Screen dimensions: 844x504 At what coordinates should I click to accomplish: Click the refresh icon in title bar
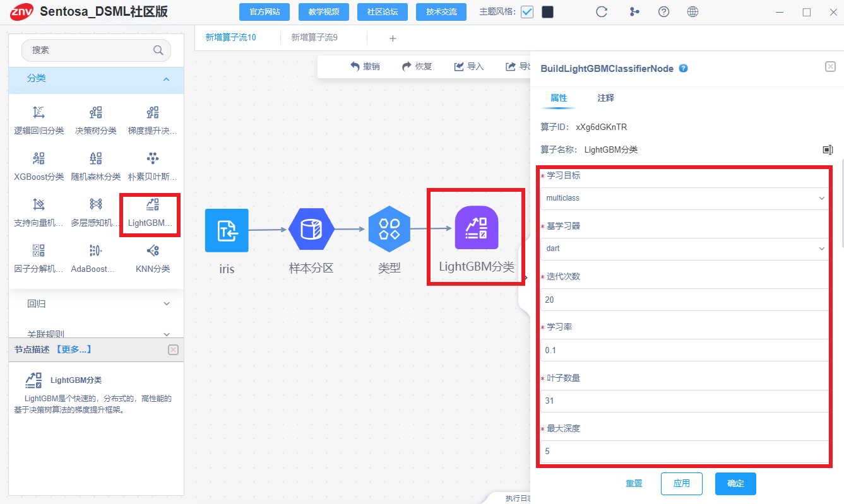[x=602, y=12]
